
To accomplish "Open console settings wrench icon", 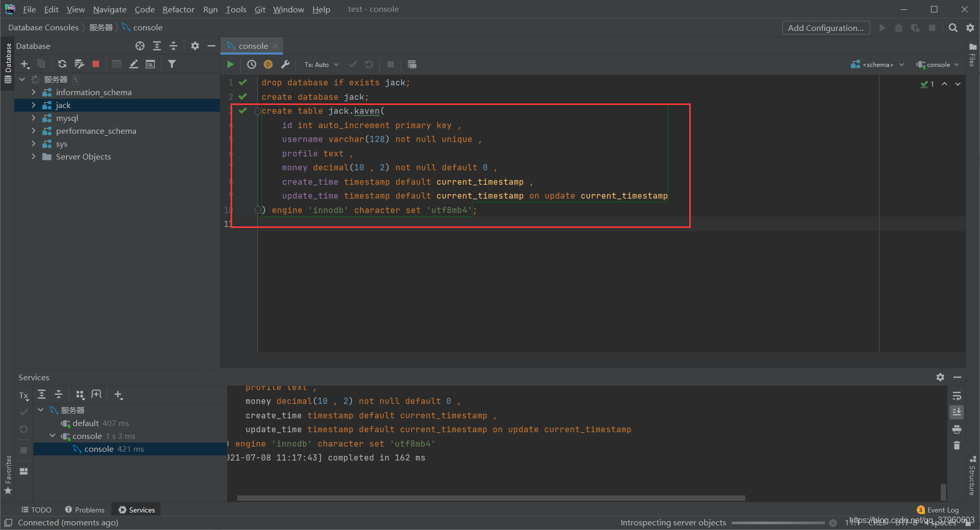I will [x=285, y=64].
